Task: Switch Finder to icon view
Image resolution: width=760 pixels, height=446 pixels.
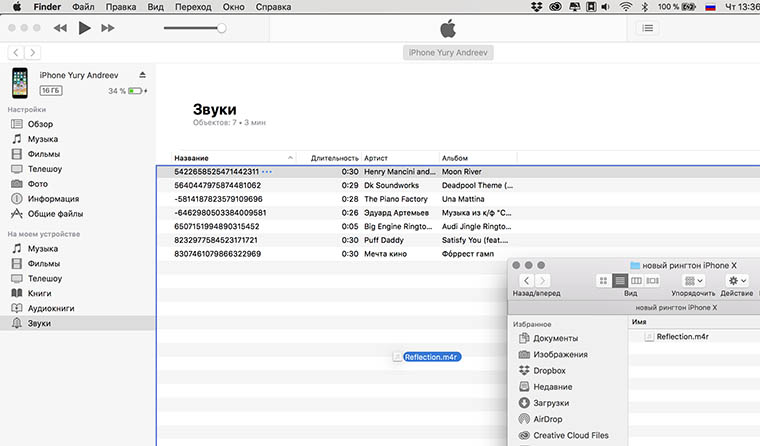Action: (x=604, y=281)
